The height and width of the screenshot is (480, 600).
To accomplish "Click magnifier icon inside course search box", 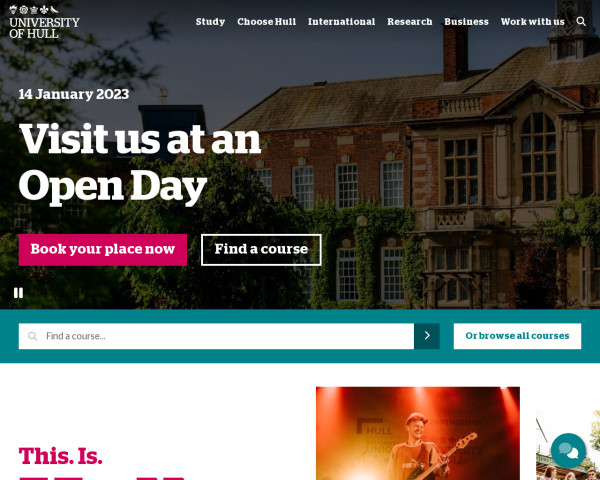I will 33,336.
